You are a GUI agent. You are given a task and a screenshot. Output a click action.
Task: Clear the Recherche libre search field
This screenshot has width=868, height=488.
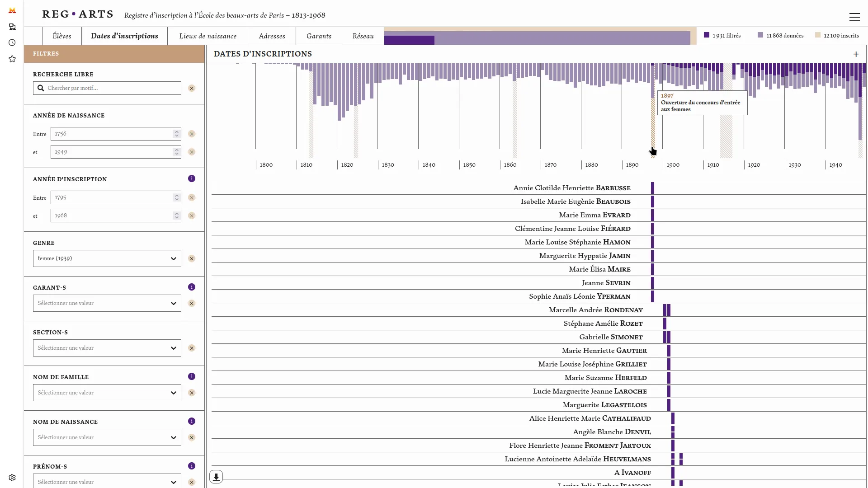pos(192,88)
